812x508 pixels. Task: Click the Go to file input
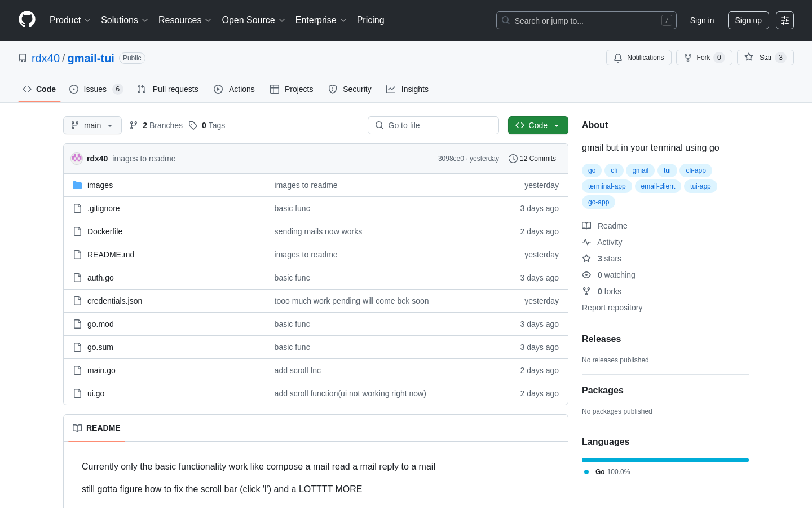click(433, 125)
